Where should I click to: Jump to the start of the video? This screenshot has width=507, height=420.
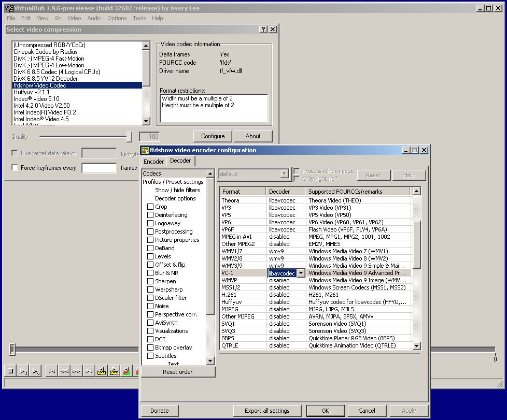tap(52, 371)
